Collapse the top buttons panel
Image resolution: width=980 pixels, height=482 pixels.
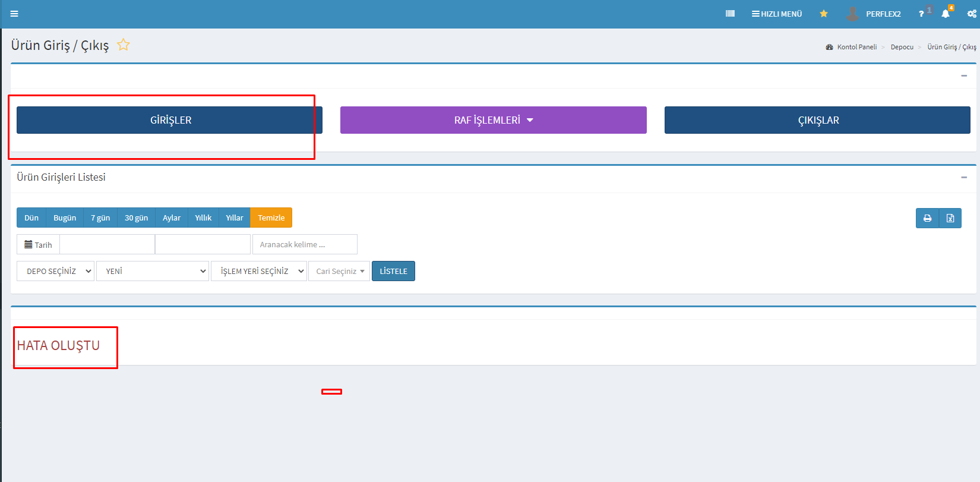click(964, 75)
